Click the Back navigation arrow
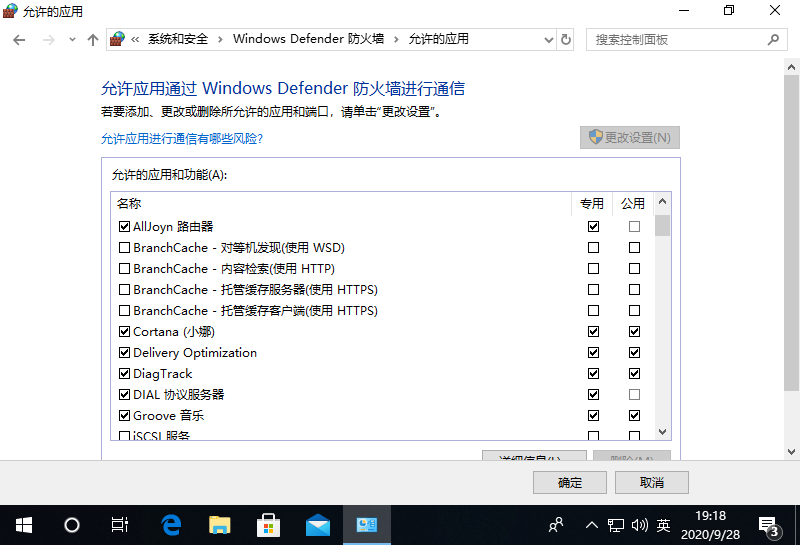The width and height of the screenshot is (800, 545). 20,40
